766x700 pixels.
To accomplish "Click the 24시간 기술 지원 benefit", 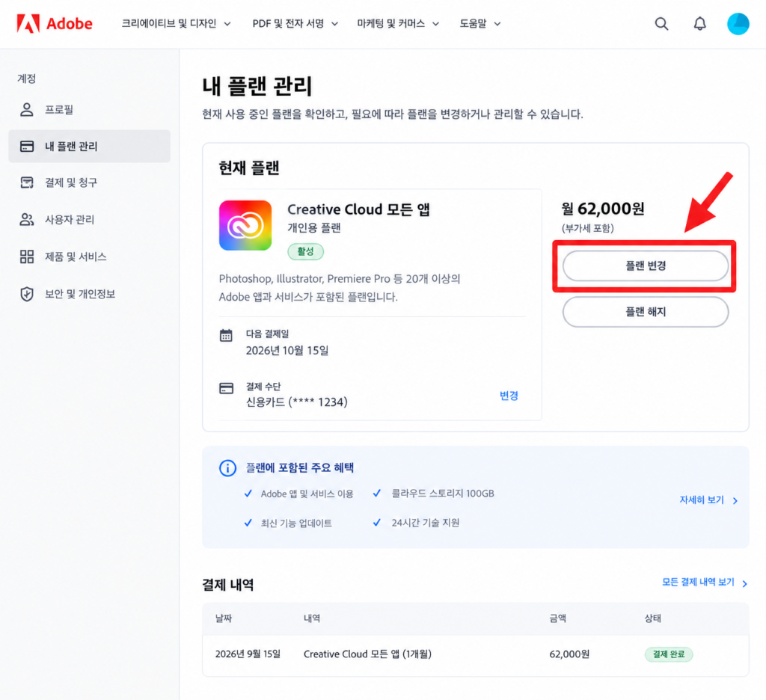I will tap(425, 523).
